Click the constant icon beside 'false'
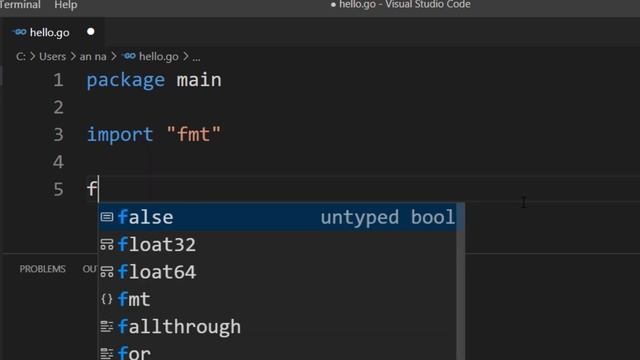 tap(107, 217)
